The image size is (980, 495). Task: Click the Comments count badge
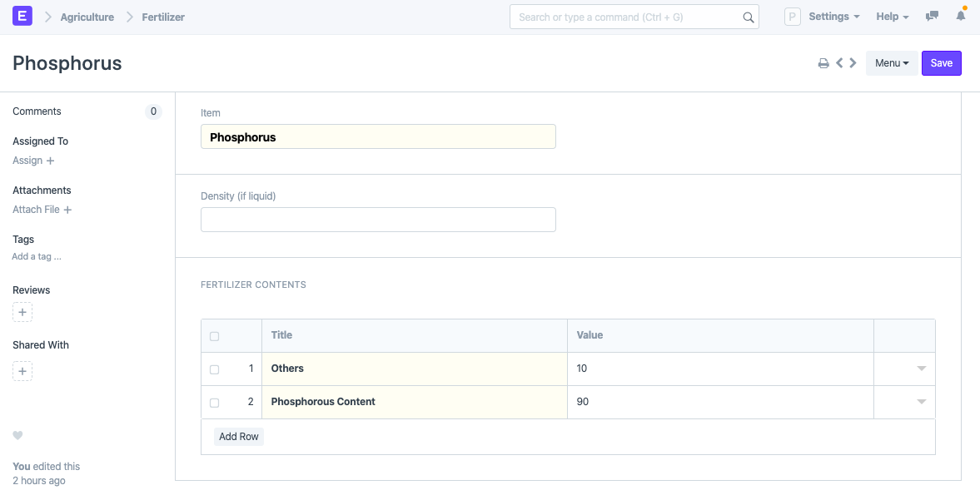click(153, 111)
